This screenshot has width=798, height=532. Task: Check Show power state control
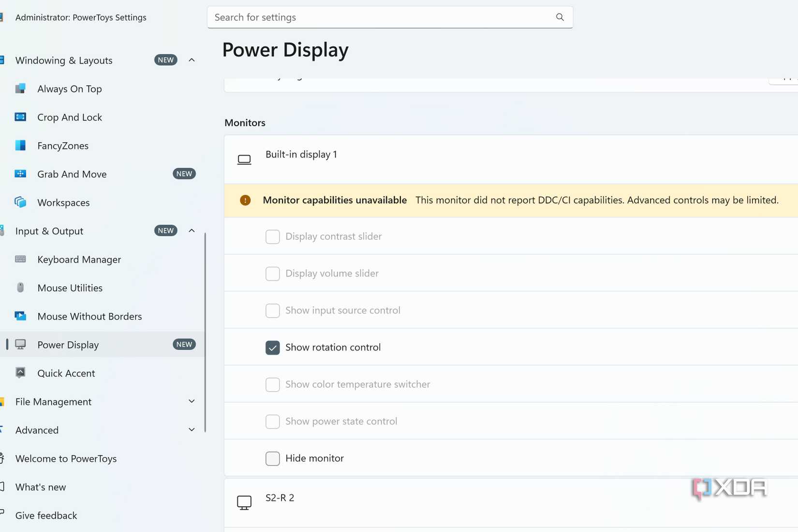pyautogui.click(x=273, y=422)
